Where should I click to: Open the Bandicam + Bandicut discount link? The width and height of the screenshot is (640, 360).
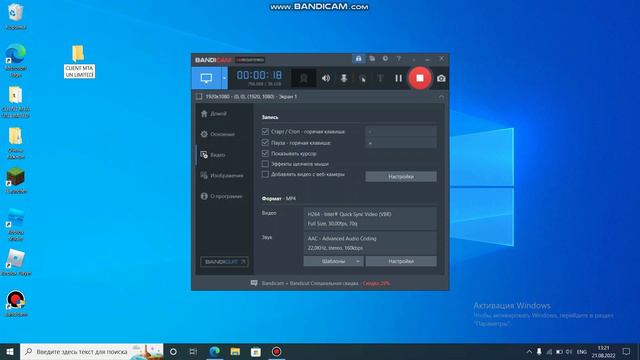click(326, 283)
